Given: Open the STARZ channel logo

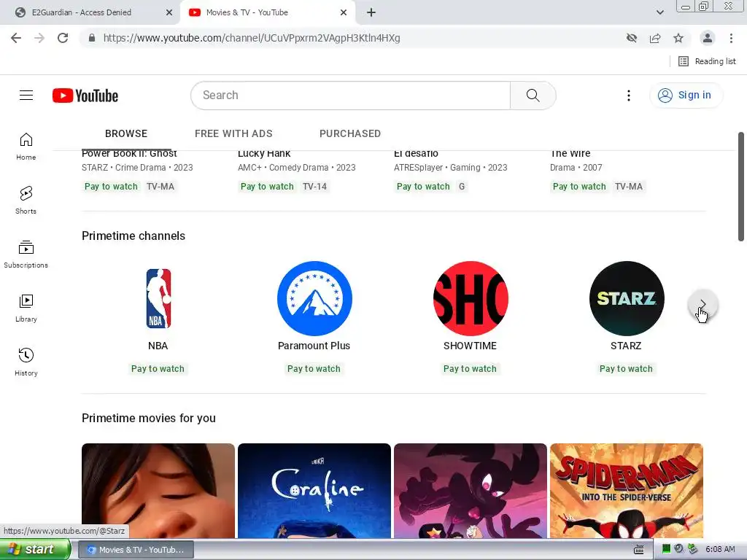Looking at the screenshot, I should point(627,298).
